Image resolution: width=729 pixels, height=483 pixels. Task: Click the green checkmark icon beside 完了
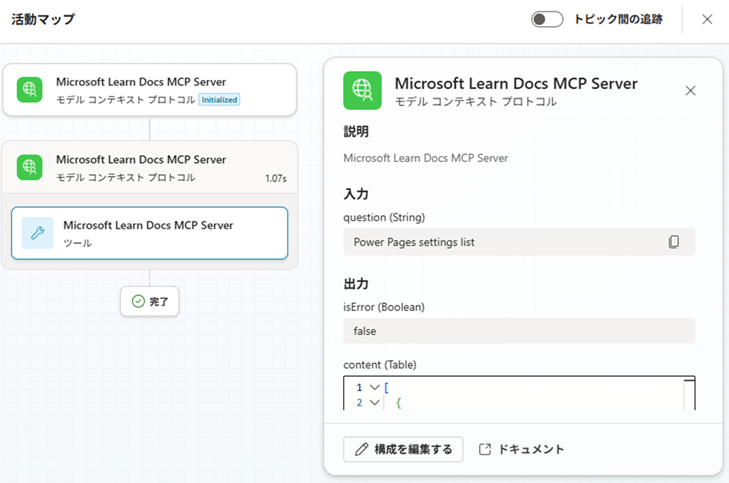pos(138,301)
